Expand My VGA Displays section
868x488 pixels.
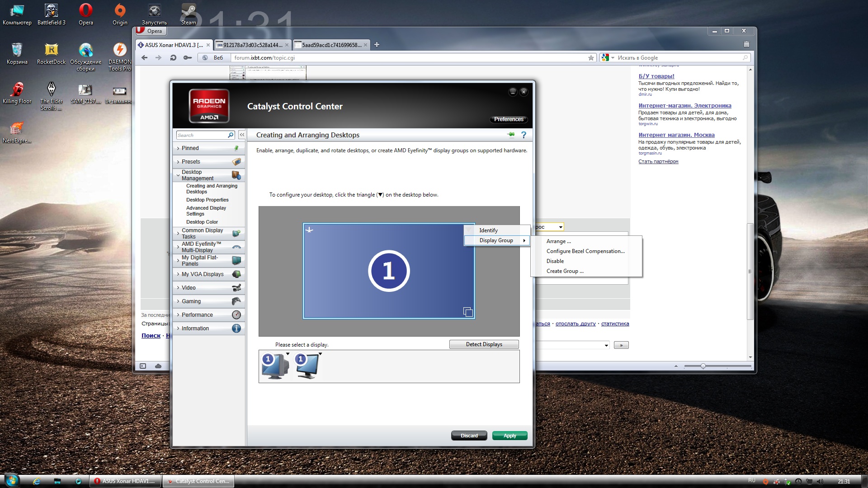point(209,274)
